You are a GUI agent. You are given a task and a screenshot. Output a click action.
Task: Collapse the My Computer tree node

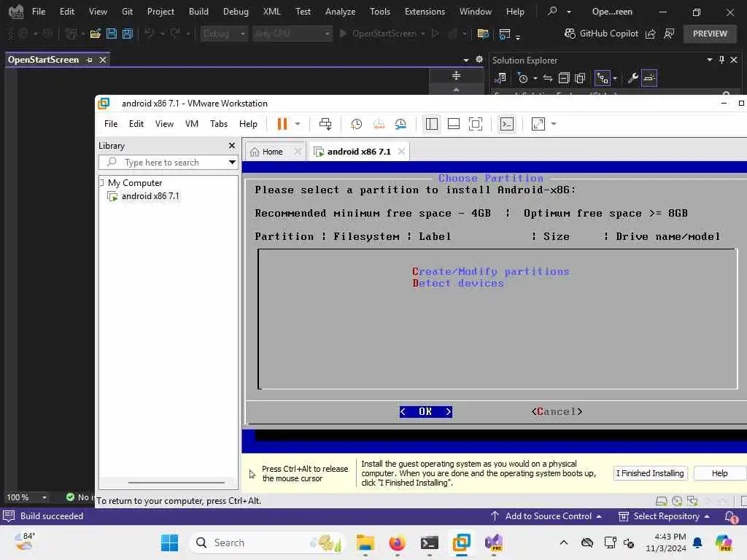pos(101,182)
